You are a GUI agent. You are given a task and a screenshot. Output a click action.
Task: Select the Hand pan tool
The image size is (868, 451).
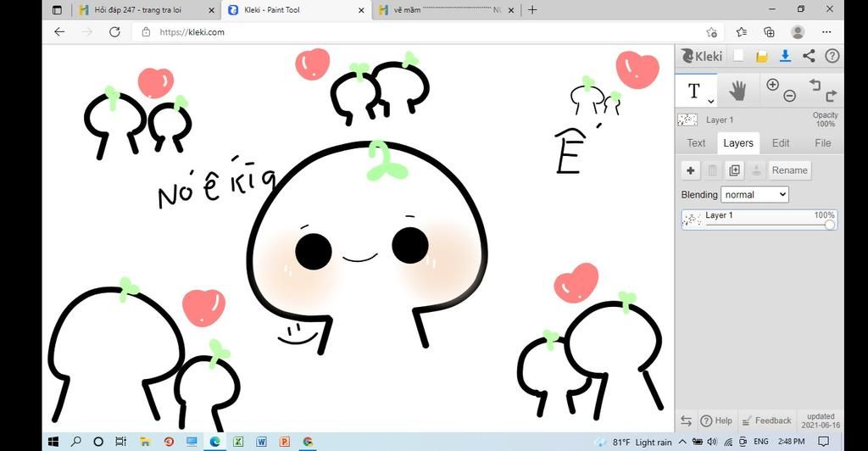737,91
